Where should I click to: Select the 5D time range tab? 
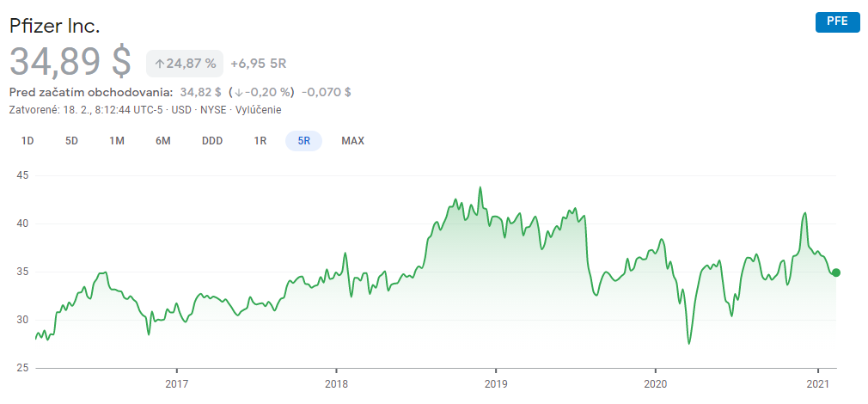71,141
